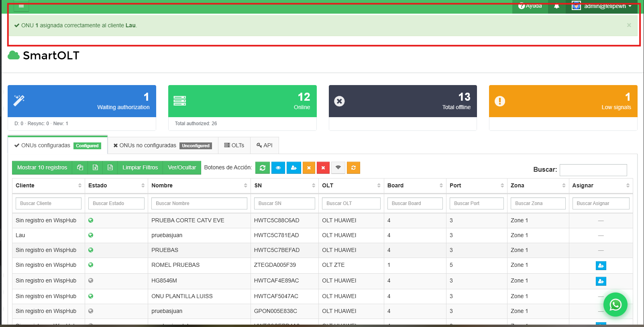The image size is (644, 327).
Task: Sort the table by Asignar column
Action: click(601, 185)
